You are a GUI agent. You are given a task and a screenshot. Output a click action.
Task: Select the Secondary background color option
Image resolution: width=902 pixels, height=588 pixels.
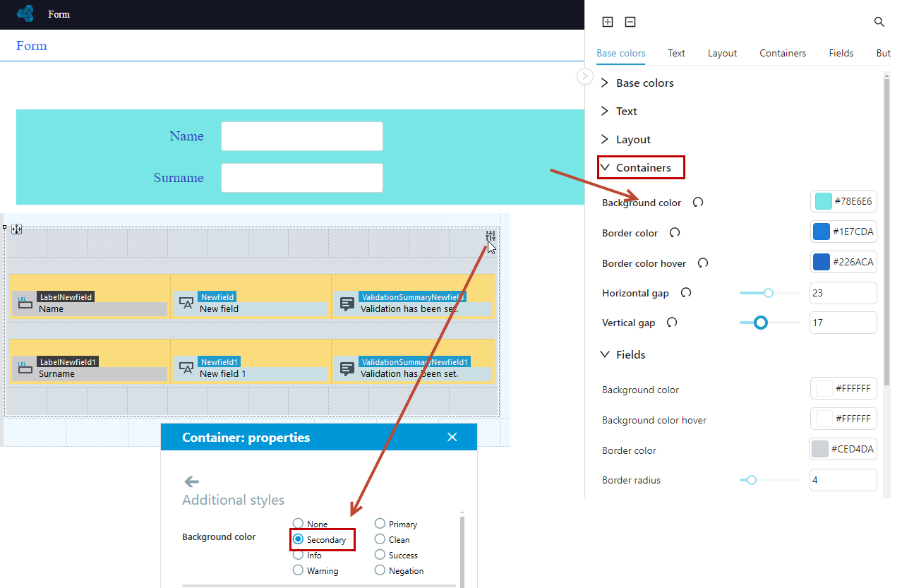[298, 539]
